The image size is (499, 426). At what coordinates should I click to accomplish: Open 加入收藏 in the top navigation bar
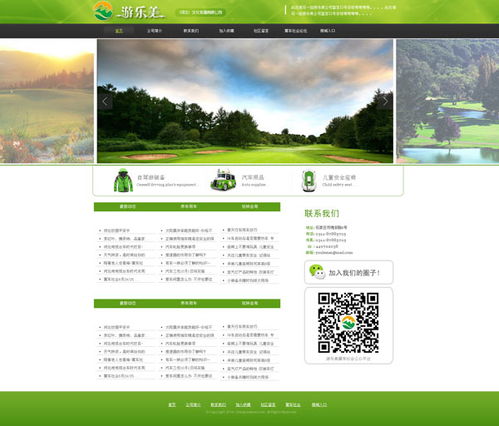226,31
